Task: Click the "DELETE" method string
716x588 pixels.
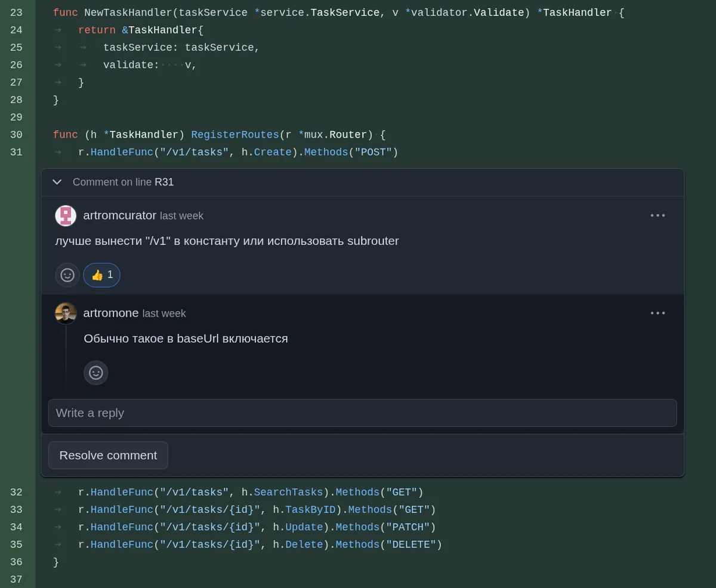Action: pyautogui.click(x=411, y=544)
